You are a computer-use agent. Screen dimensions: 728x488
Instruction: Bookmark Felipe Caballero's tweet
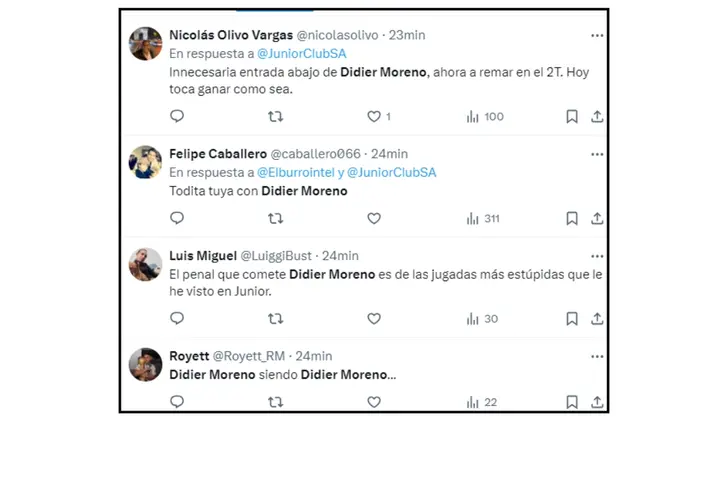[x=572, y=218]
